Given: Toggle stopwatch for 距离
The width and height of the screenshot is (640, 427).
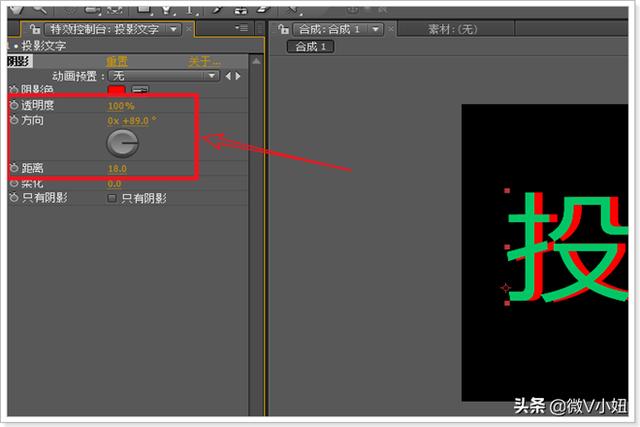Looking at the screenshot, I should click(x=14, y=168).
